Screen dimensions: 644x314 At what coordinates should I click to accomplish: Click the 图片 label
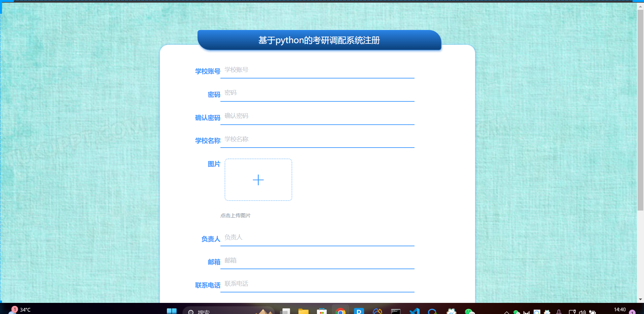pos(214,164)
